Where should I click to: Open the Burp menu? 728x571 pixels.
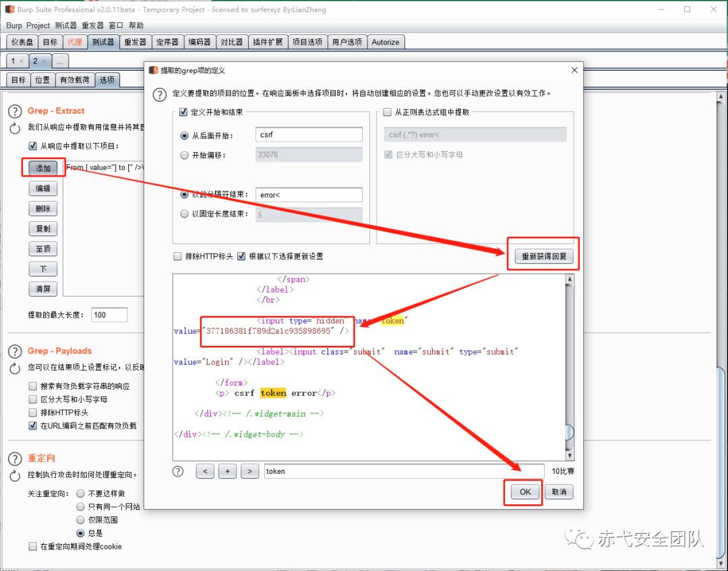pos(14,26)
